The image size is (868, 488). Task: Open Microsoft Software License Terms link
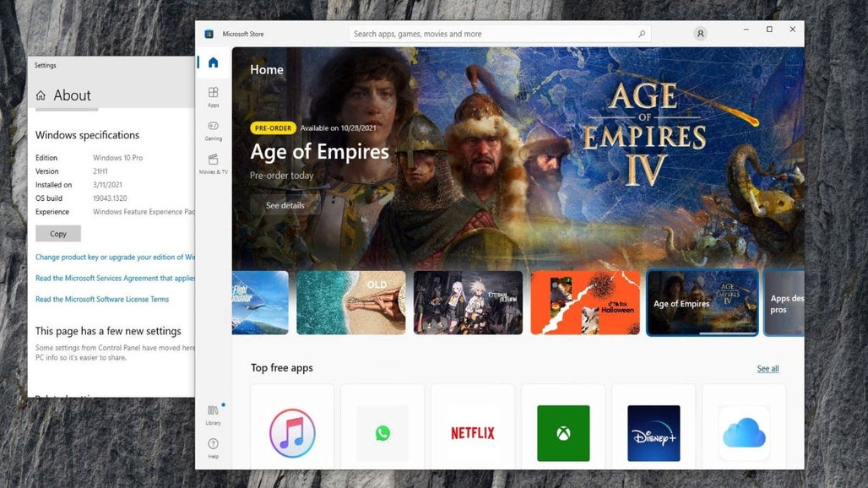pos(102,299)
